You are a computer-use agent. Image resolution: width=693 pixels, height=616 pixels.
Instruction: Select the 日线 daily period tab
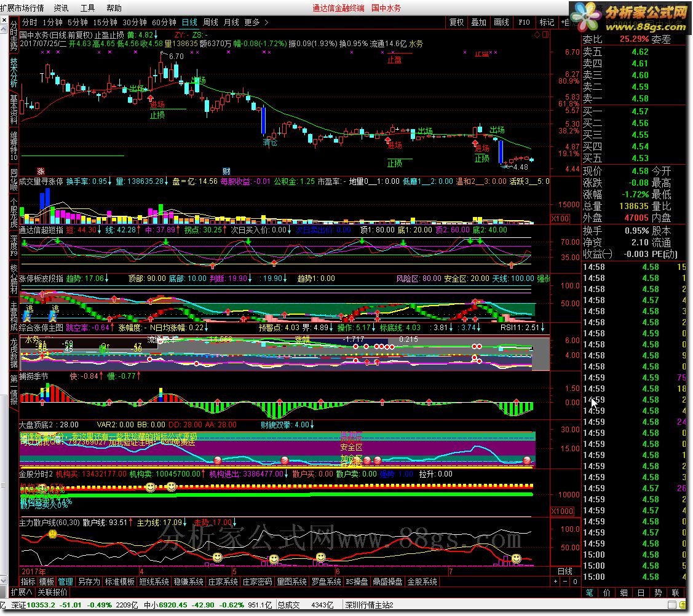click(x=189, y=22)
